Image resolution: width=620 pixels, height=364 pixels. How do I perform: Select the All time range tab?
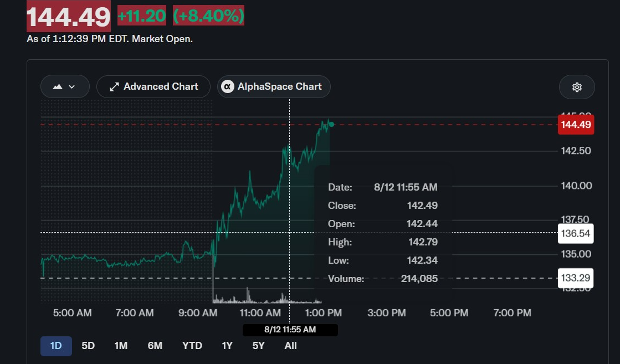[291, 346]
